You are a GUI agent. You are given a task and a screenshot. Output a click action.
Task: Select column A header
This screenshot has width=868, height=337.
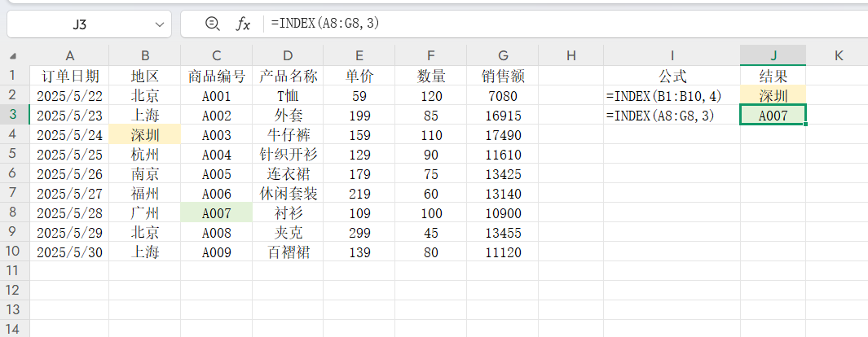[x=69, y=55]
